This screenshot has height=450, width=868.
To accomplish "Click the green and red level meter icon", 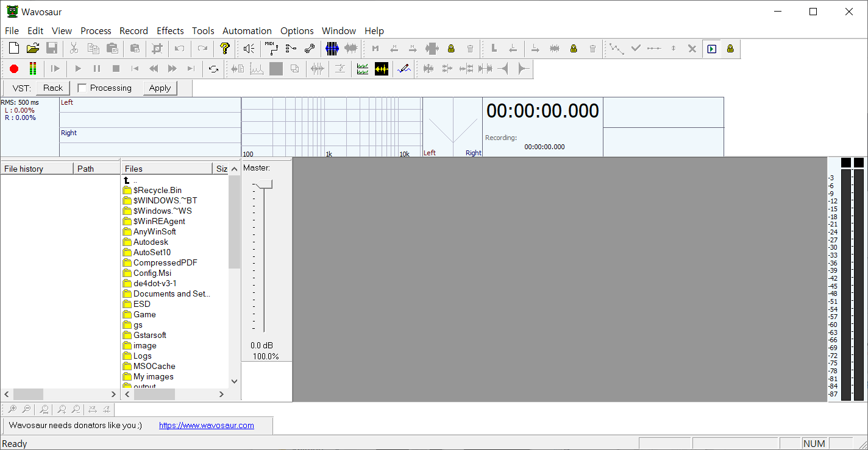I will tap(33, 69).
